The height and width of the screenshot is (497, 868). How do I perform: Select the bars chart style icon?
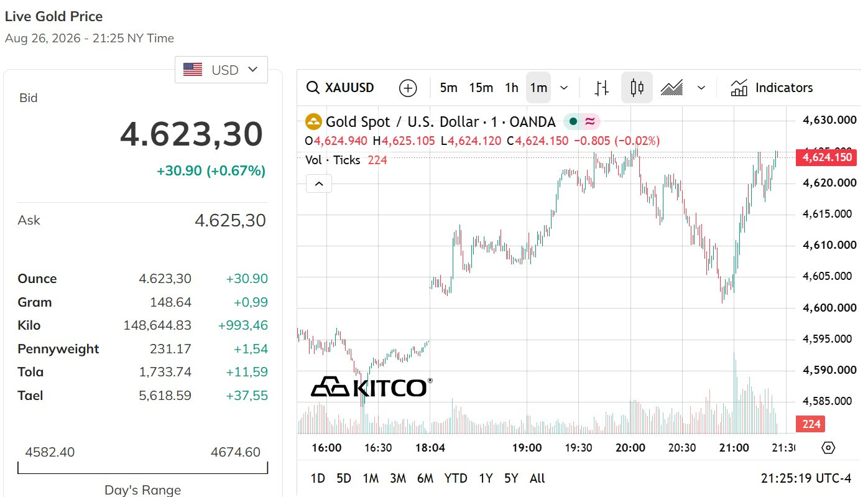pyautogui.click(x=601, y=88)
